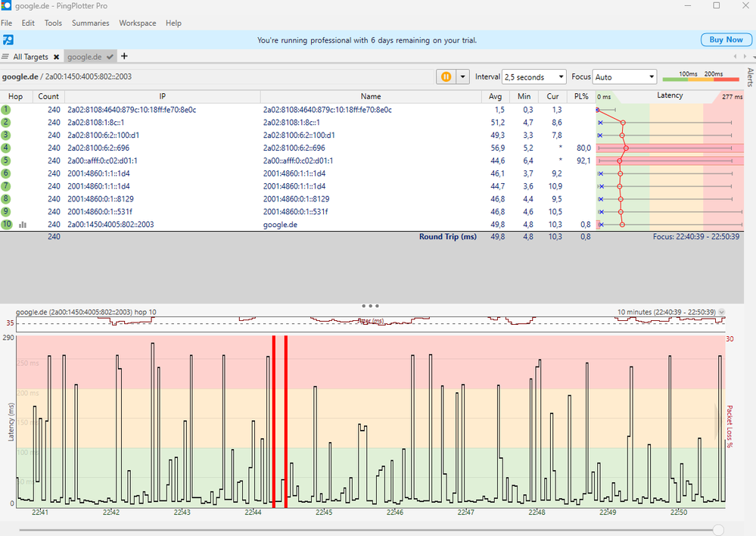756x536 pixels.
Task: Expand the pause button dropdown arrow
Action: coord(462,76)
